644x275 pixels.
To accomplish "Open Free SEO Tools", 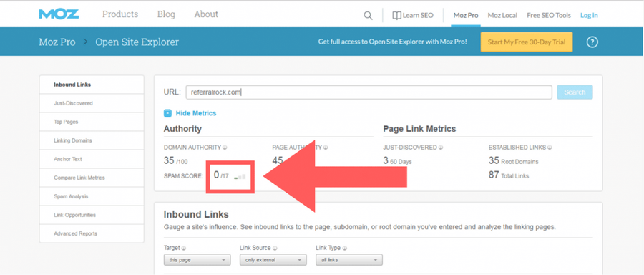I will [549, 16].
